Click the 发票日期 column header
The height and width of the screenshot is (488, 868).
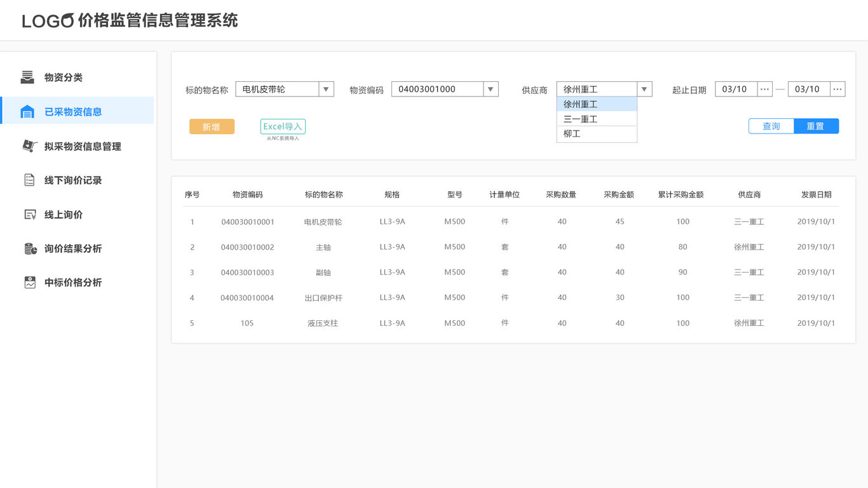click(816, 194)
